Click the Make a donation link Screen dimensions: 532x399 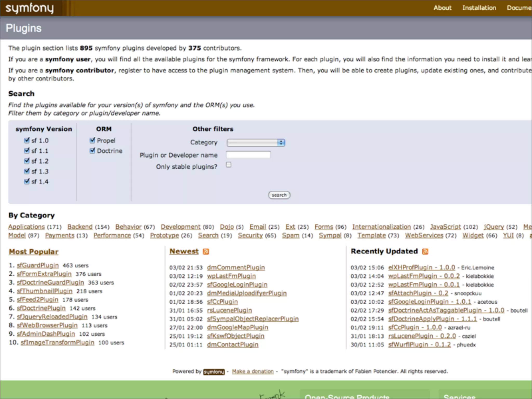pyautogui.click(x=253, y=371)
